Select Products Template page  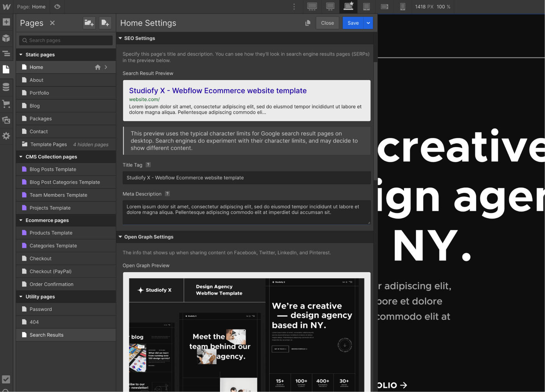tap(66, 232)
